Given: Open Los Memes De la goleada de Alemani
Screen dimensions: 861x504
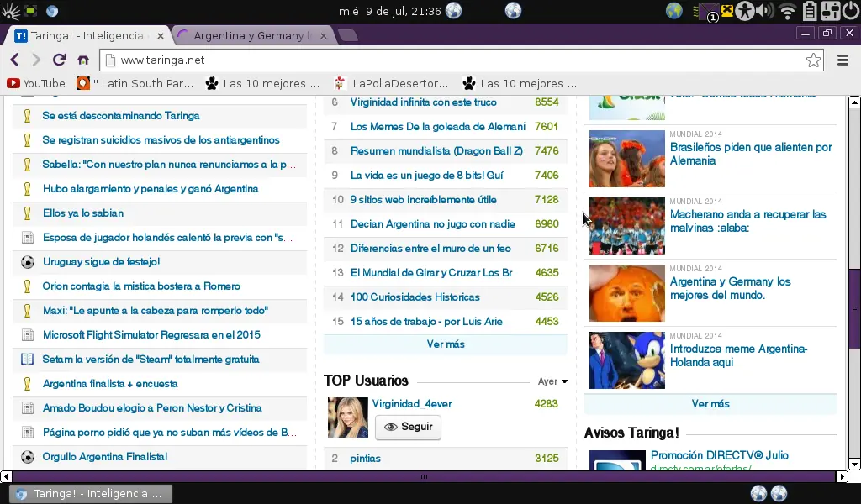Looking at the screenshot, I should pos(437,127).
